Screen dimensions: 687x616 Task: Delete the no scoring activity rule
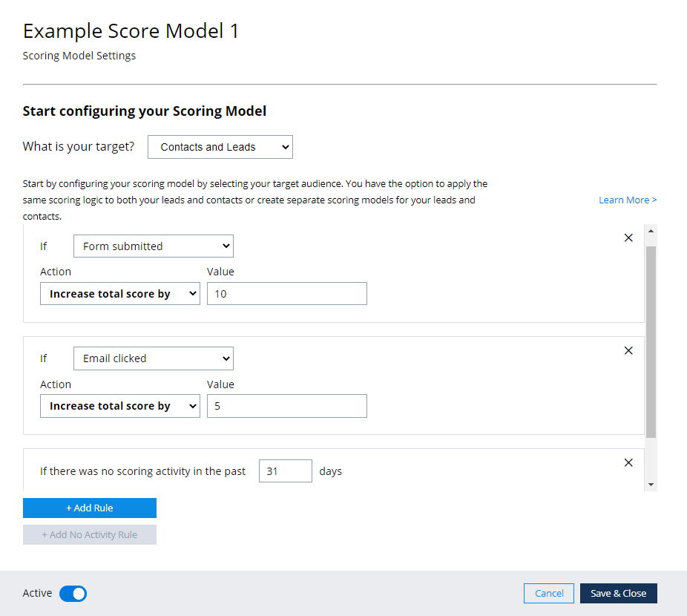628,462
